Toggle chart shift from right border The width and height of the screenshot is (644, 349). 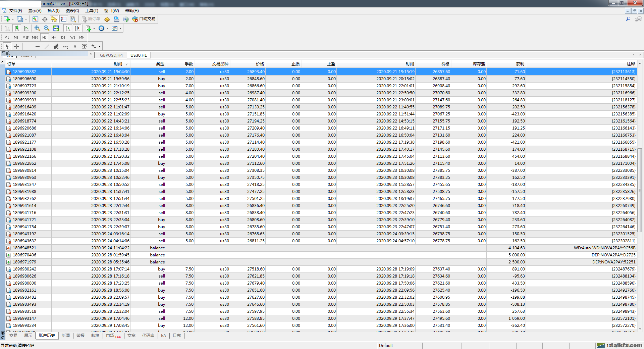[x=77, y=29]
